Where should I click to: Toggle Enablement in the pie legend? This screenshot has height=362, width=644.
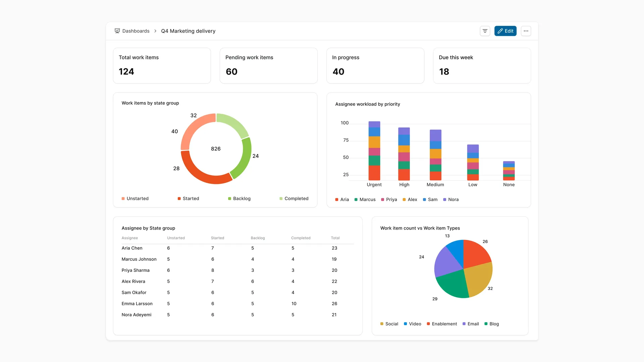tap(442, 324)
